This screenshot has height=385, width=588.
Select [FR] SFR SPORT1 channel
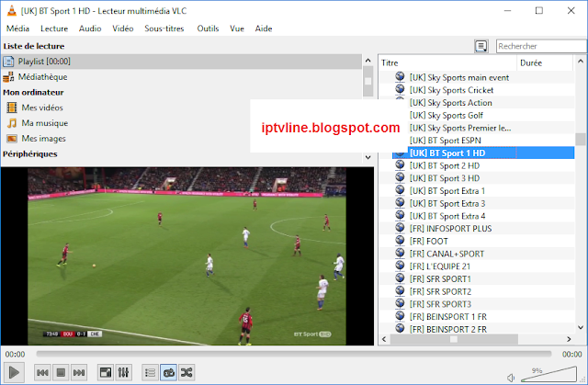point(440,279)
